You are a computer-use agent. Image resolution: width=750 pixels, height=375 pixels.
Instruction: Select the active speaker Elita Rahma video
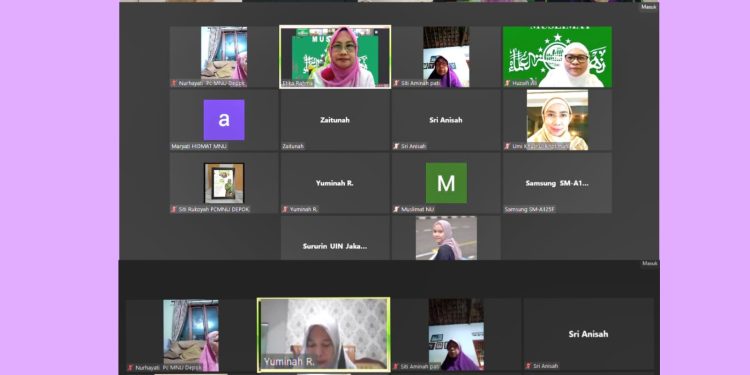[x=335, y=56]
